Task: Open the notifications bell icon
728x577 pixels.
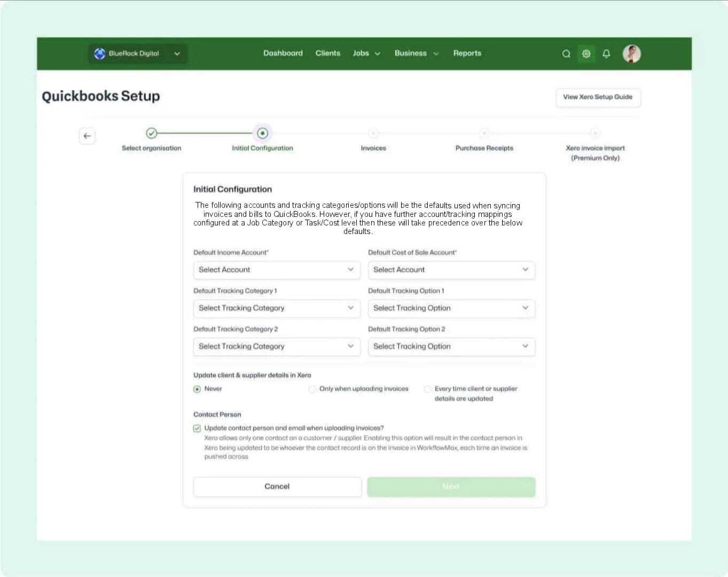Action: [606, 53]
